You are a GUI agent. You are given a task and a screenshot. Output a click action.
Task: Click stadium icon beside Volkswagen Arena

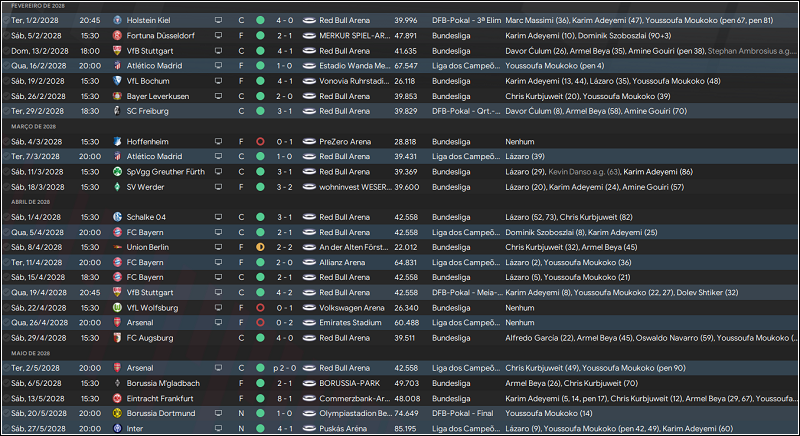tap(309, 308)
